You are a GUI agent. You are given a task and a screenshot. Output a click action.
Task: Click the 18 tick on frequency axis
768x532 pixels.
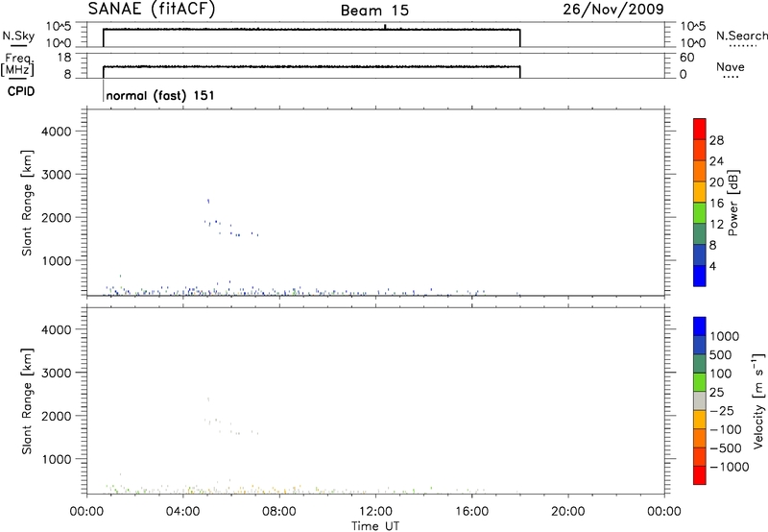63,58
